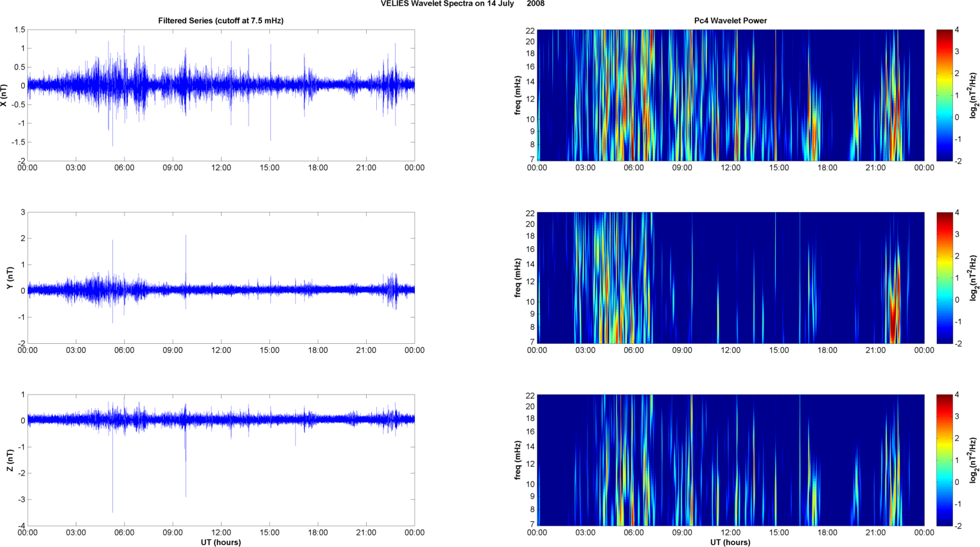980x547 pixels.
Task: Select the "Filtered Series (cutoff at 7.5 mHz)" heading
Action: click(x=221, y=21)
